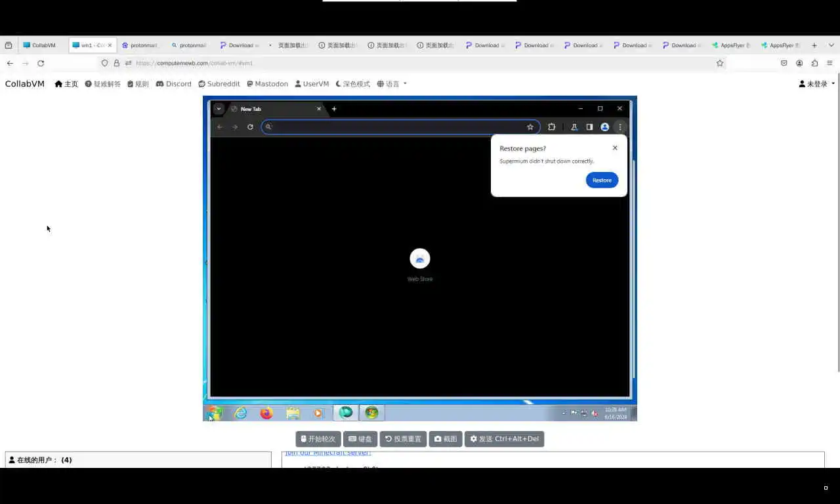
Task: Dismiss the Restore pages popup
Action: (x=615, y=148)
